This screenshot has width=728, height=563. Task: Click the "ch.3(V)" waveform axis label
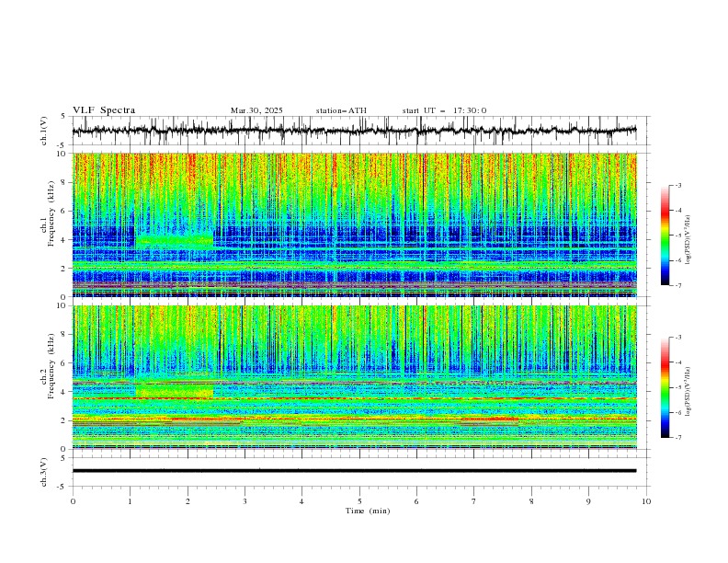[x=44, y=472]
